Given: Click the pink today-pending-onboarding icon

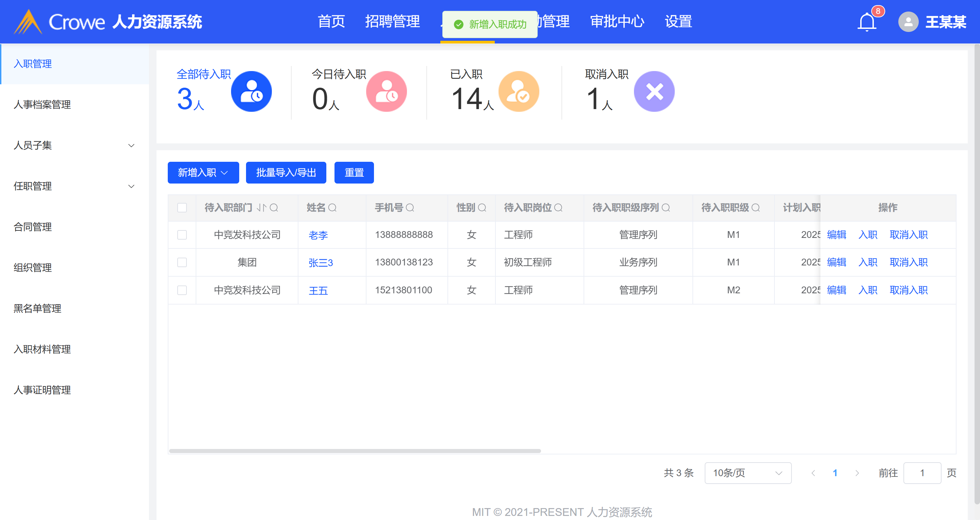Looking at the screenshot, I should (x=386, y=92).
